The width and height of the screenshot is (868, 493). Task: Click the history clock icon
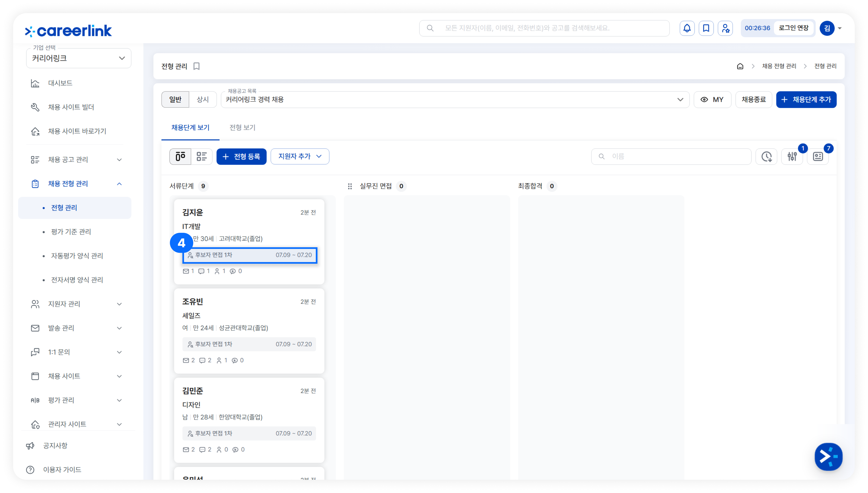(x=766, y=157)
